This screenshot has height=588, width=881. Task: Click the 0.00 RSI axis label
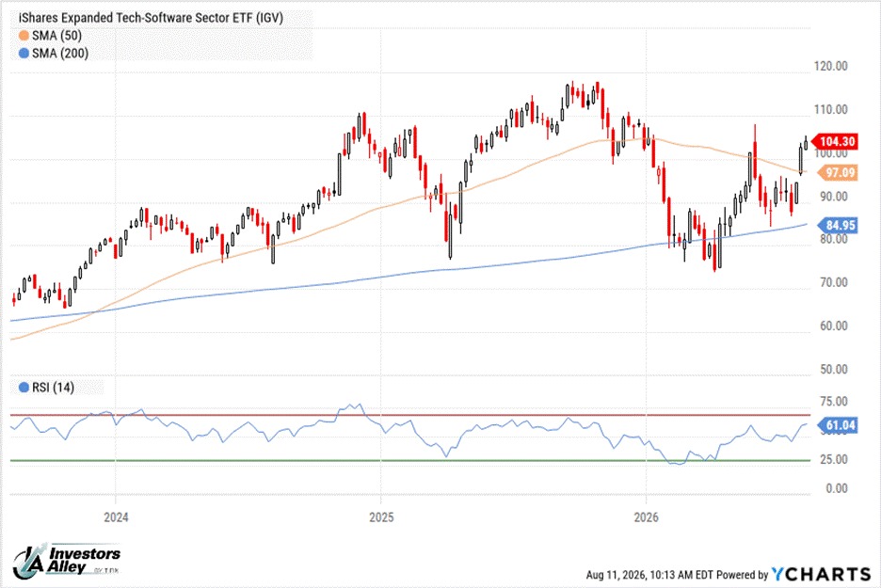837,488
